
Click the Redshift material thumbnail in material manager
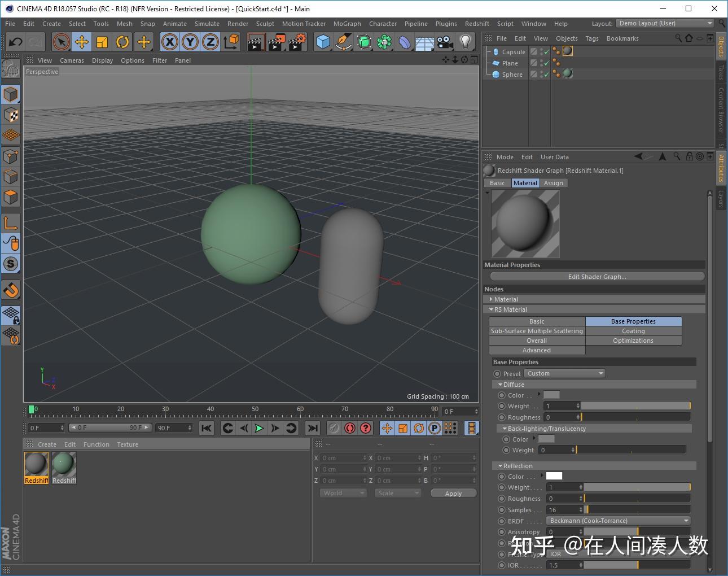[x=36, y=463]
